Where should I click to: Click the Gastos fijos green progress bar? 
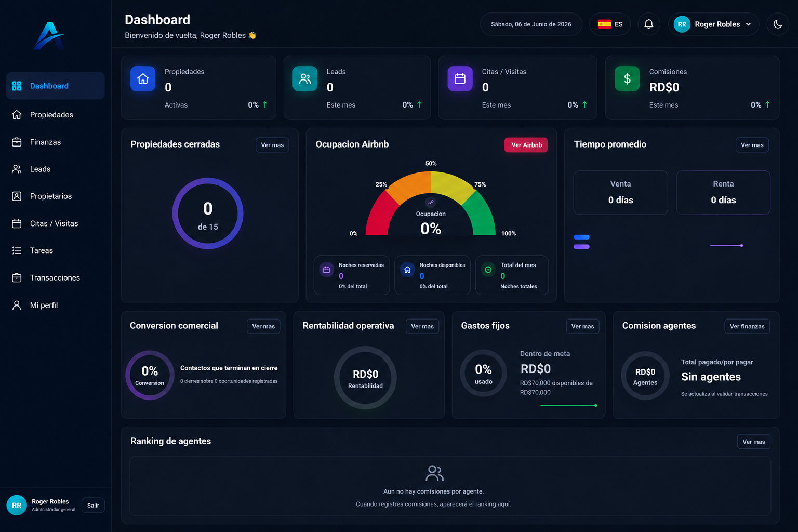click(x=569, y=405)
